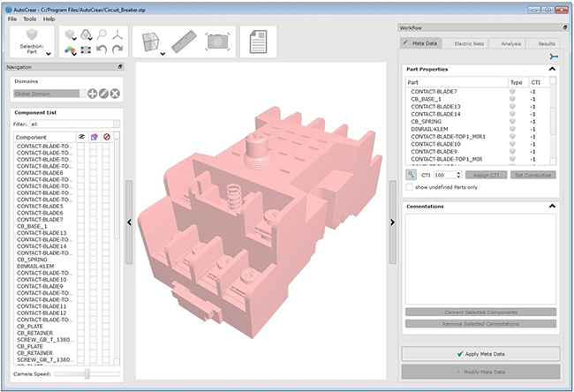
Task: Open the Help menu
Action: (49, 19)
